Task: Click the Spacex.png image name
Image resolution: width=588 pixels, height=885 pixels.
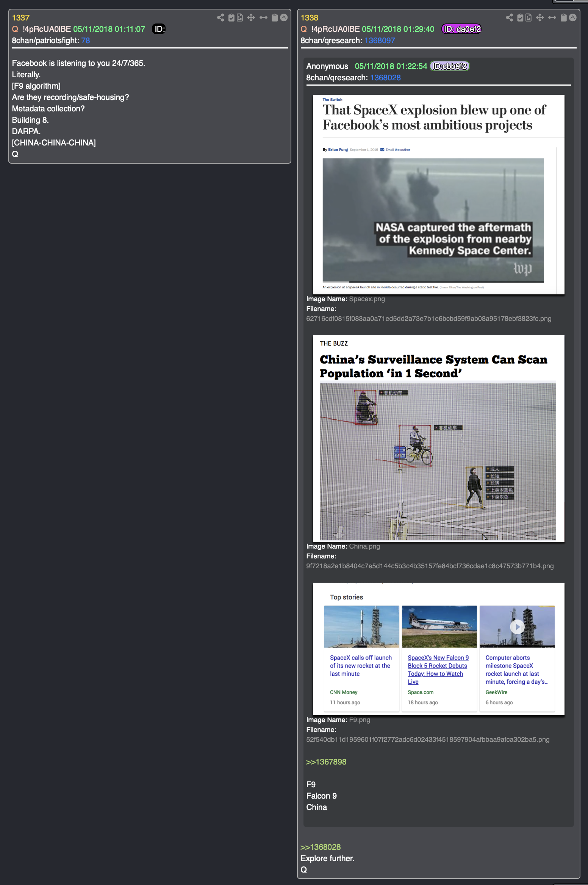Action: [x=367, y=299]
